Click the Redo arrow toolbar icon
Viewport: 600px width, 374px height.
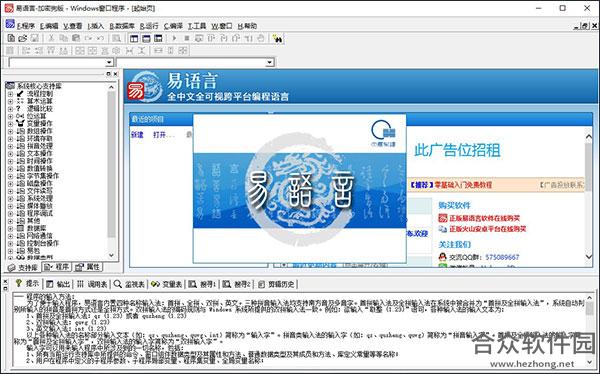pyautogui.click(x=88, y=38)
